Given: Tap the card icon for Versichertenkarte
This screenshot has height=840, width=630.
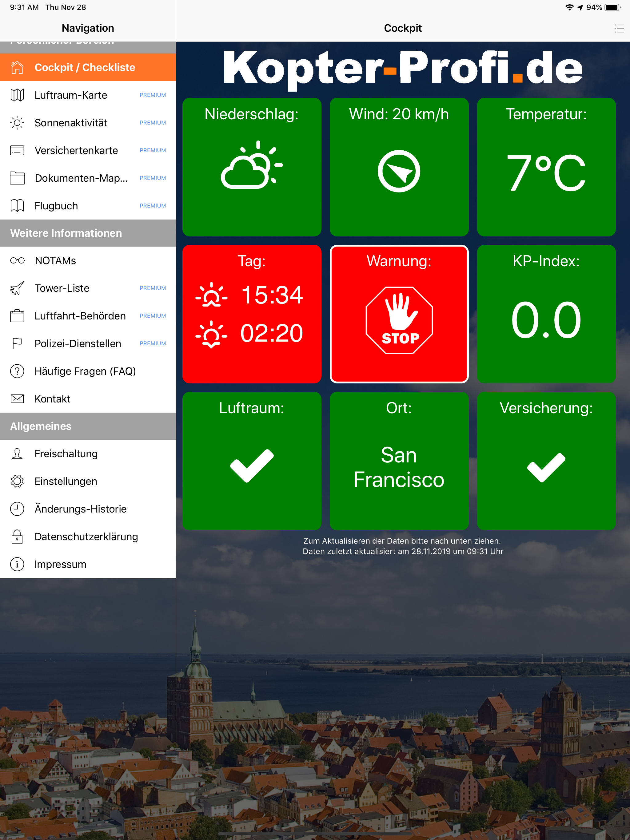Looking at the screenshot, I should (x=17, y=150).
